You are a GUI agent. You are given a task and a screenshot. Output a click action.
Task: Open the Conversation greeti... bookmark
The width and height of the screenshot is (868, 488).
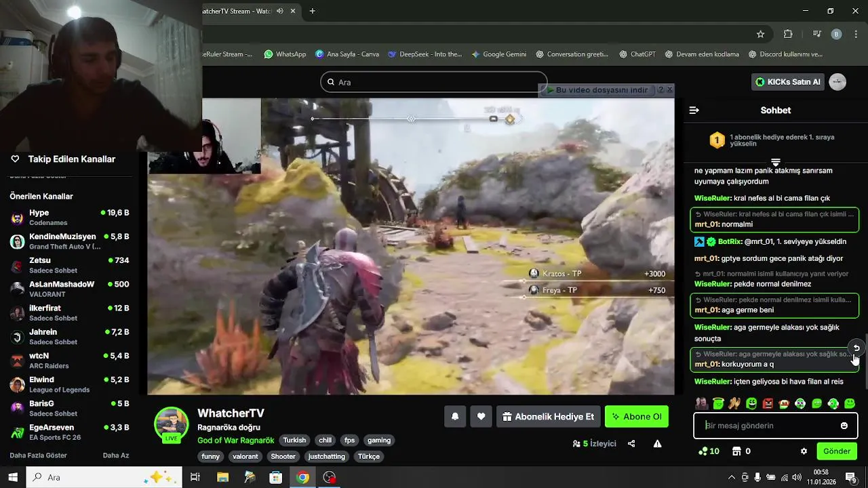572,54
